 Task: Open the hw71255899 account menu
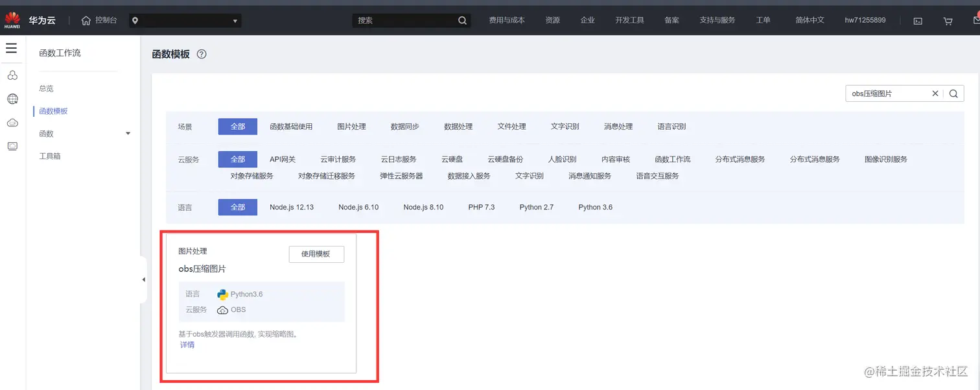(865, 20)
